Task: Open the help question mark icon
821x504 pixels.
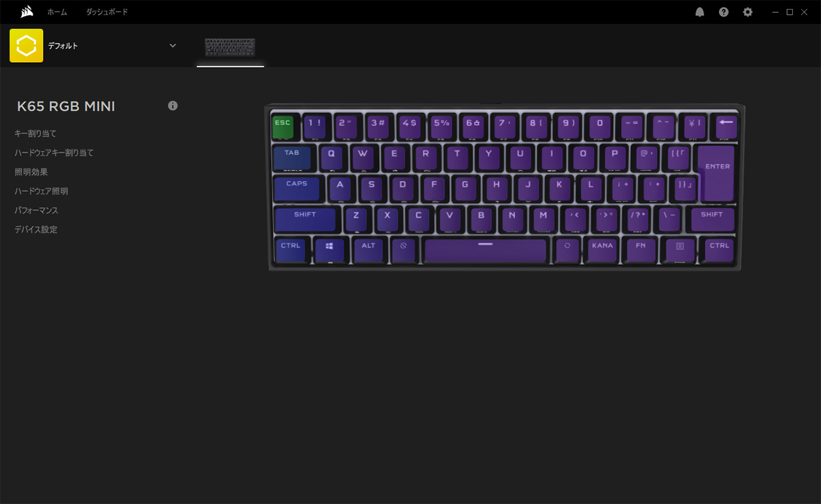Action: pos(724,12)
